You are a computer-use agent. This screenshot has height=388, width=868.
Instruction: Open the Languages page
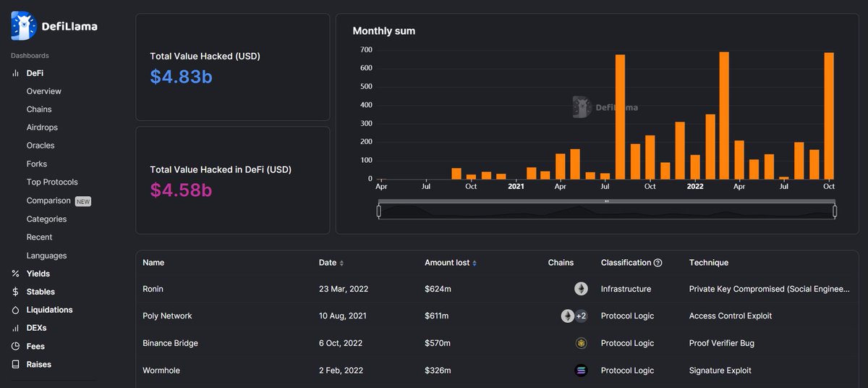(x=46, y=256)
